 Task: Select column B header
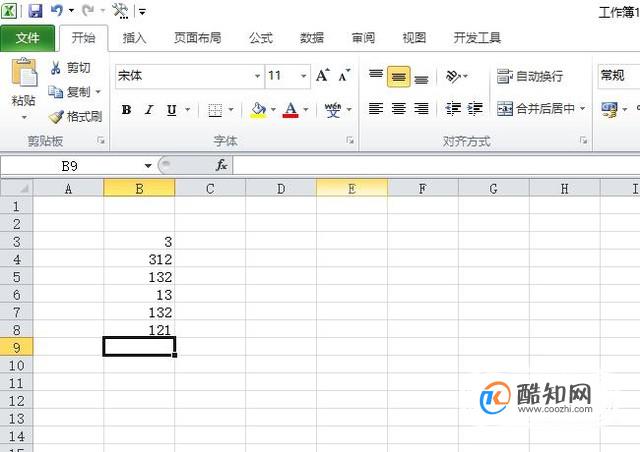click(139, 189)
